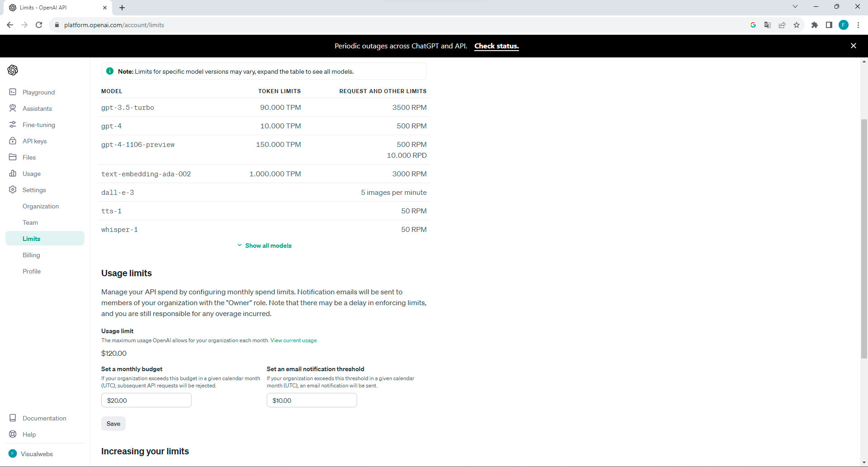This screenshot has height=467, width=868.
Task: Open a new browser tab
Action: click(x=122, y=8)
